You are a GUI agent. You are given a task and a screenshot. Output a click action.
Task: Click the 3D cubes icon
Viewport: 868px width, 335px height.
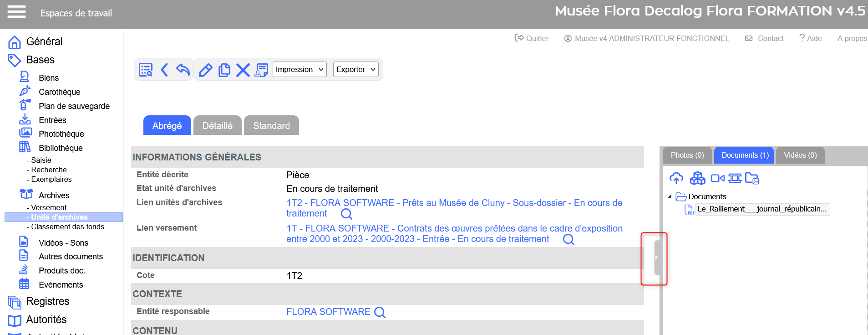[x=697, y=178]
